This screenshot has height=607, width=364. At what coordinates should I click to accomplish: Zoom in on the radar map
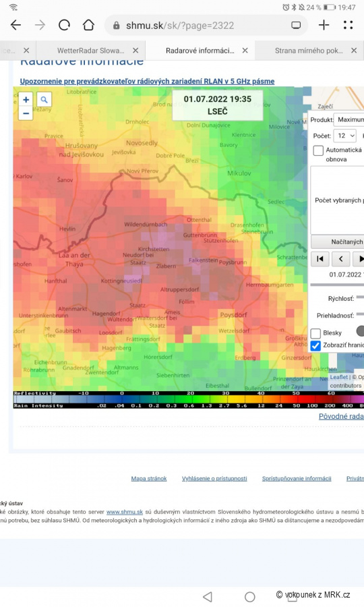pyautogui.click(x=26, y=100)
